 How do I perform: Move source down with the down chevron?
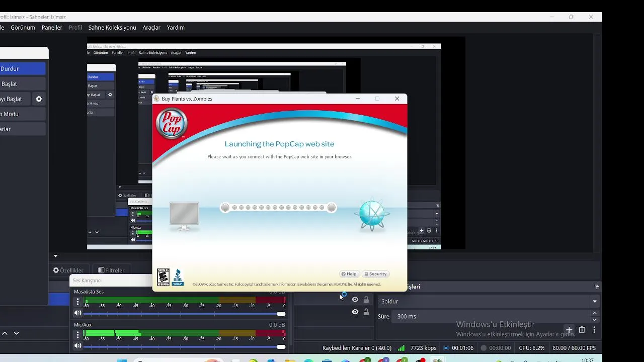[x=16, y=333]
